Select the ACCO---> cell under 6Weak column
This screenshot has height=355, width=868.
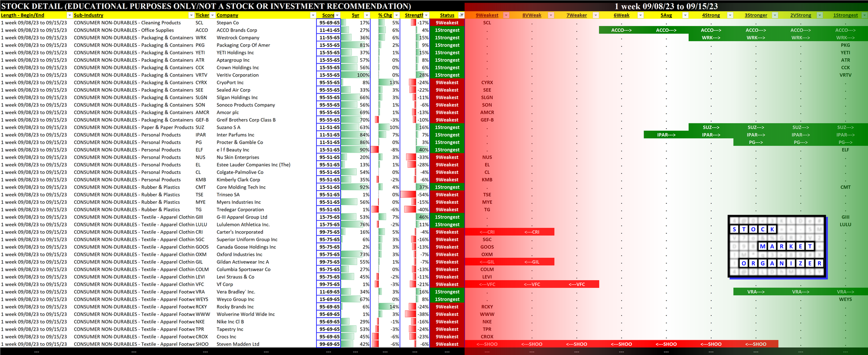(x=621, y=30)
